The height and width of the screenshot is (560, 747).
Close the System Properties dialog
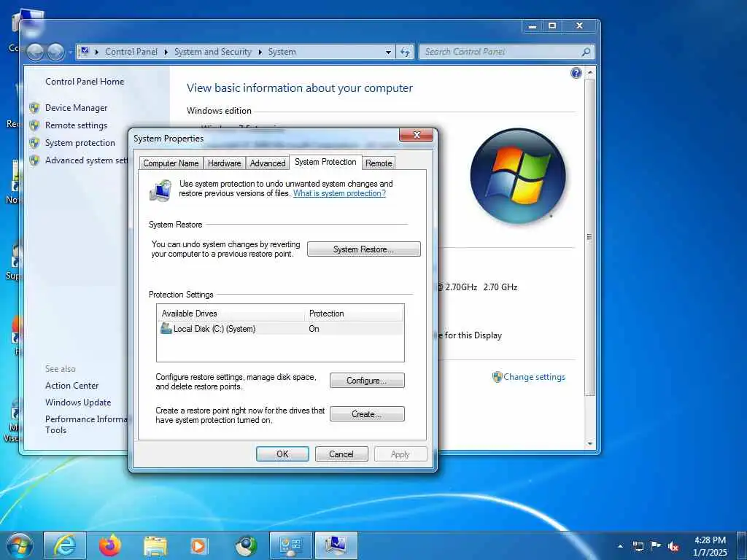(x=417, y=135)
